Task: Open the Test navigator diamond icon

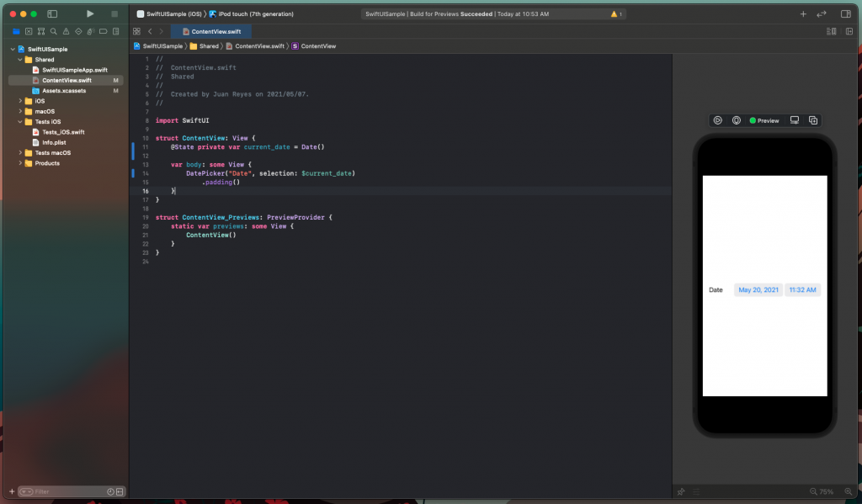Action: tap(79, 31)
